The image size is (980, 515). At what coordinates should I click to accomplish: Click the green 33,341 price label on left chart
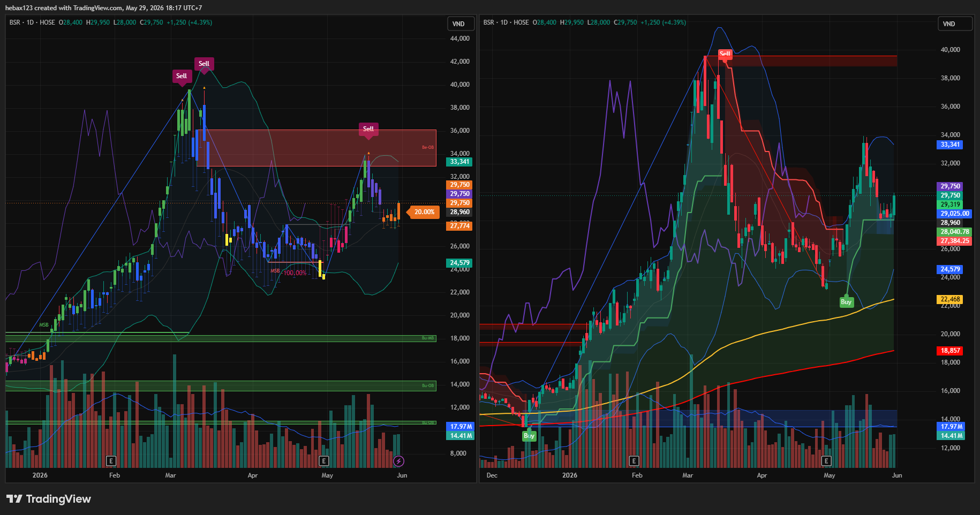point(459,162)
